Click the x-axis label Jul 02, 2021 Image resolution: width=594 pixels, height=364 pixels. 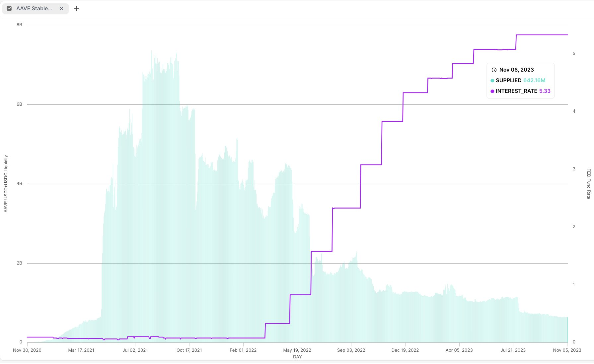(x=135, y=350)
